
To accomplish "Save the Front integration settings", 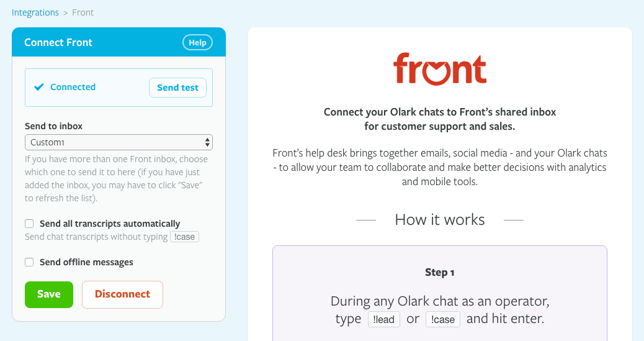I will pos(49,294).
